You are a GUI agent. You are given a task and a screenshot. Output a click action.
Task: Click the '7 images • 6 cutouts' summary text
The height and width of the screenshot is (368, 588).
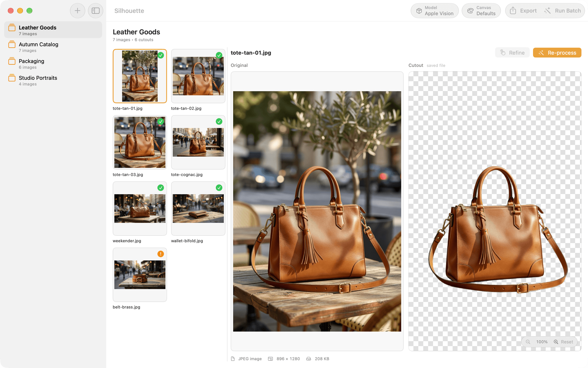click(133, 40)
